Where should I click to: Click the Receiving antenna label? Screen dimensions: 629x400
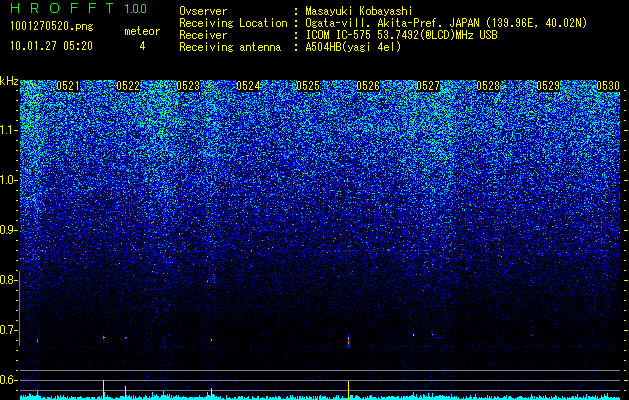coord(230,47)
